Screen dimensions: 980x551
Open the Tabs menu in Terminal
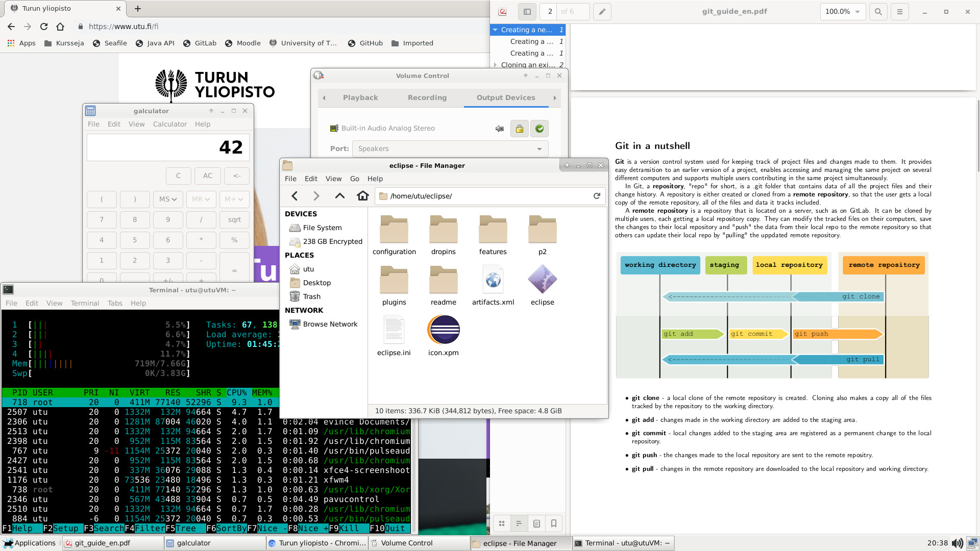coord(115,304)
